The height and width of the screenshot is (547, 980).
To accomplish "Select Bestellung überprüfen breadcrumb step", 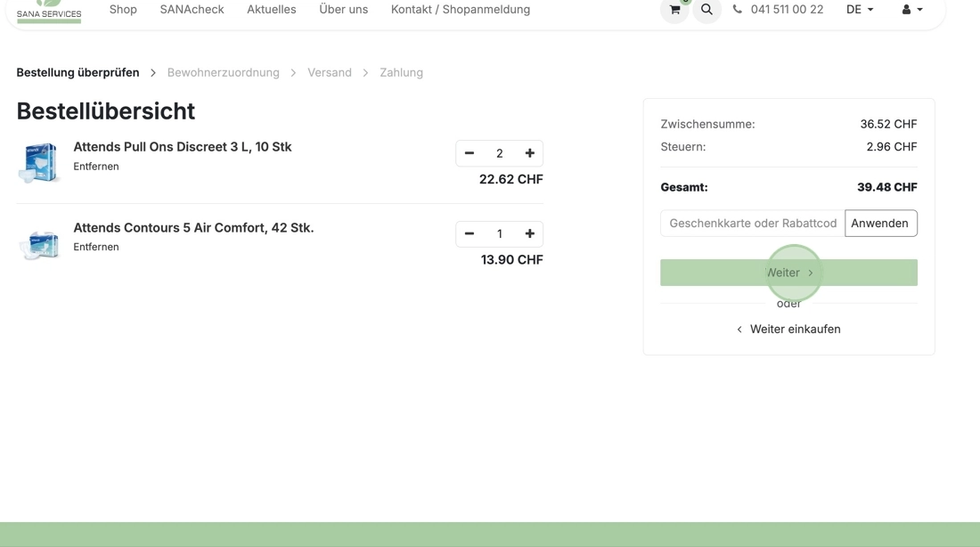I will pos(78,72).
